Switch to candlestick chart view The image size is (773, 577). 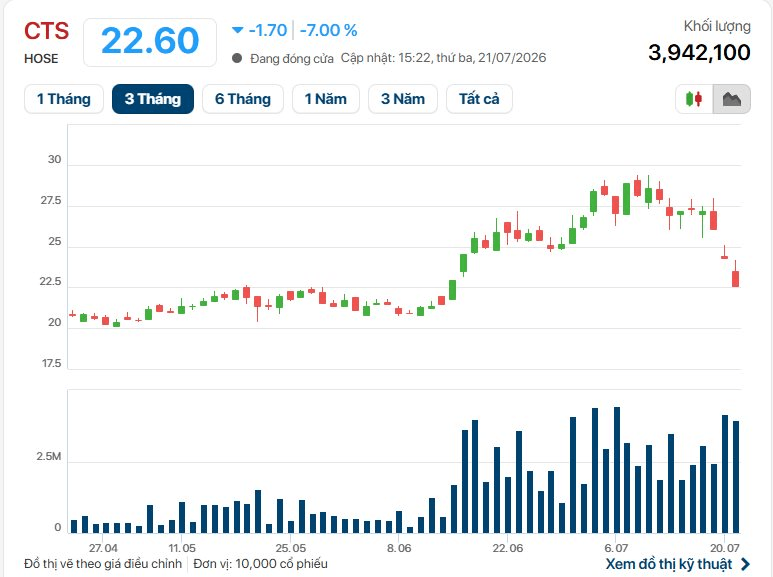694,99
